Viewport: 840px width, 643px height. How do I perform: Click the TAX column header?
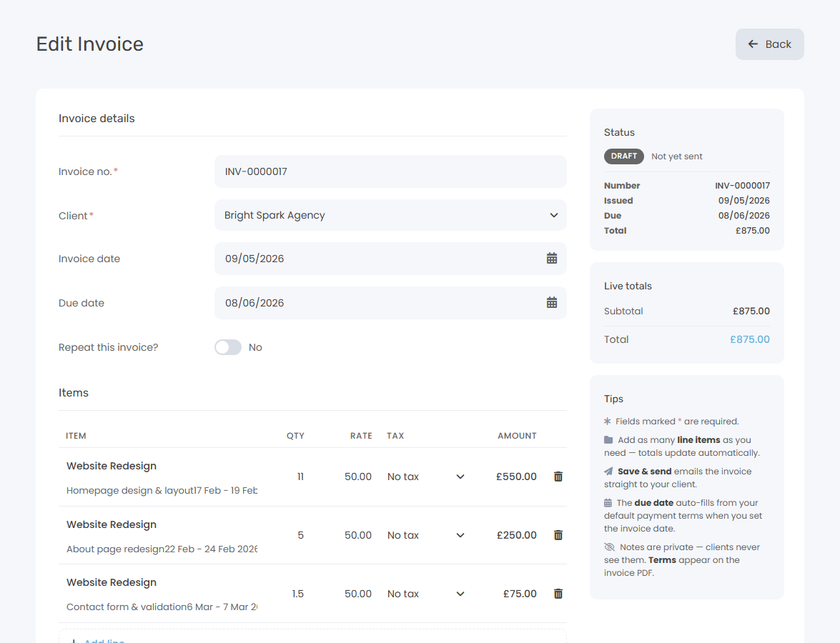[395, 436]
